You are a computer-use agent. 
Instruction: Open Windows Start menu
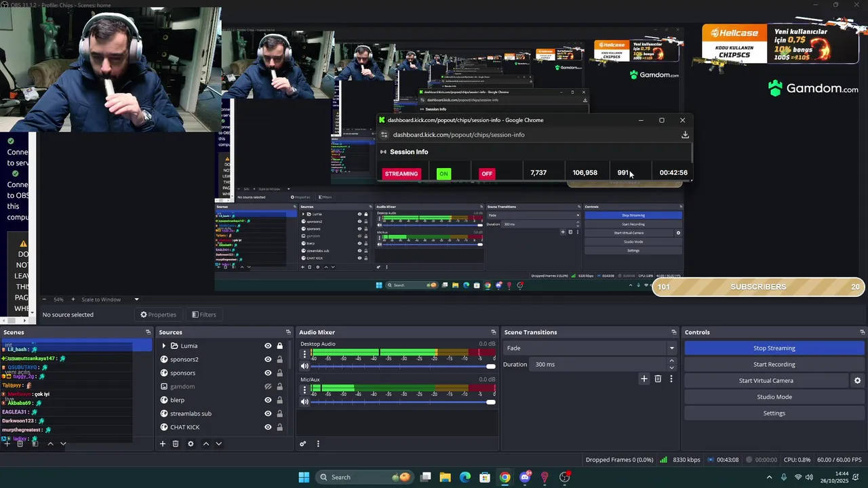click(304, 477)
